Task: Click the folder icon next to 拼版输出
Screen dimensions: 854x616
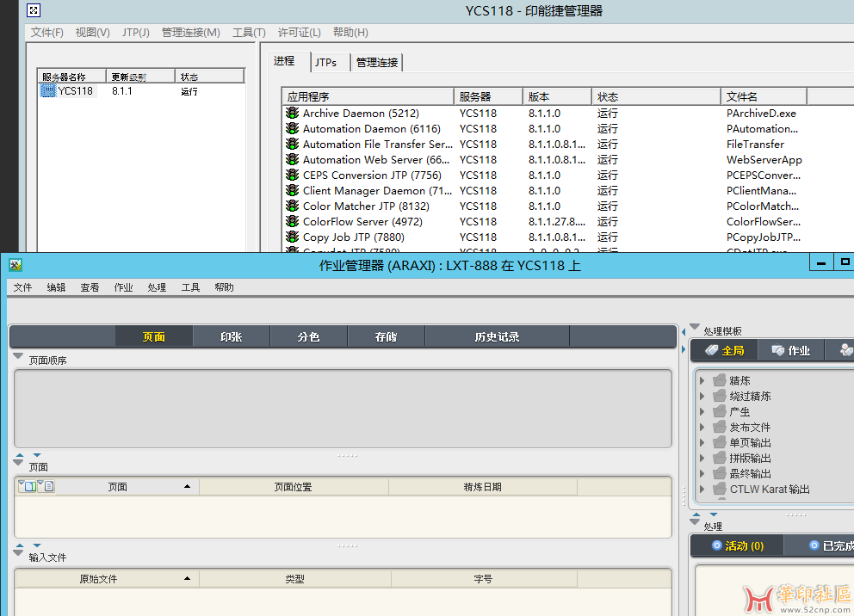Action: [720, 458]
